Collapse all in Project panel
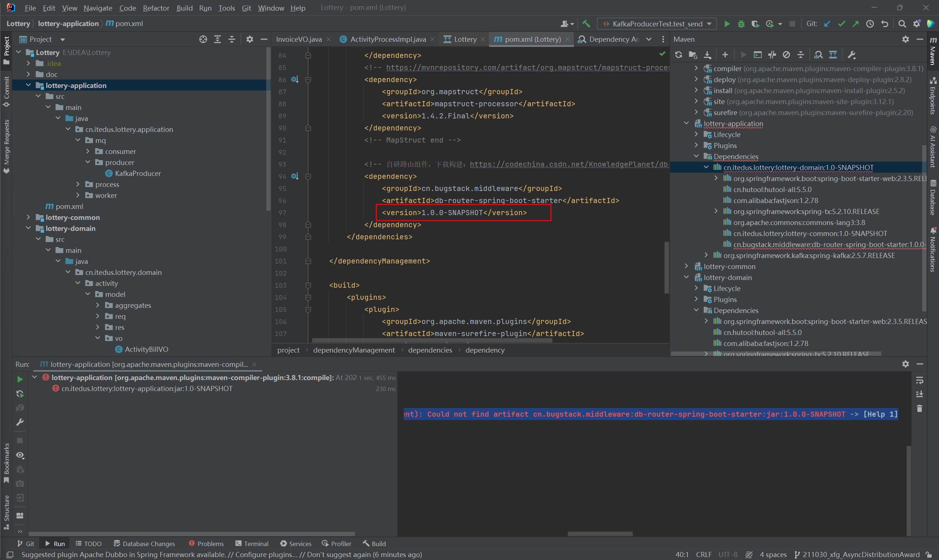939x560 pixels. [x=232, y=39]
